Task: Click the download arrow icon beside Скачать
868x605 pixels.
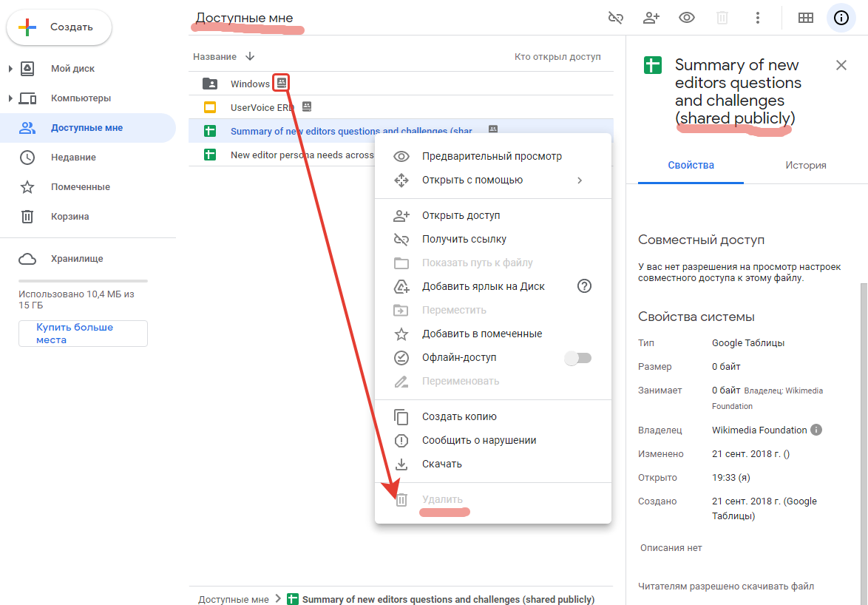Action: click(401, 464)
